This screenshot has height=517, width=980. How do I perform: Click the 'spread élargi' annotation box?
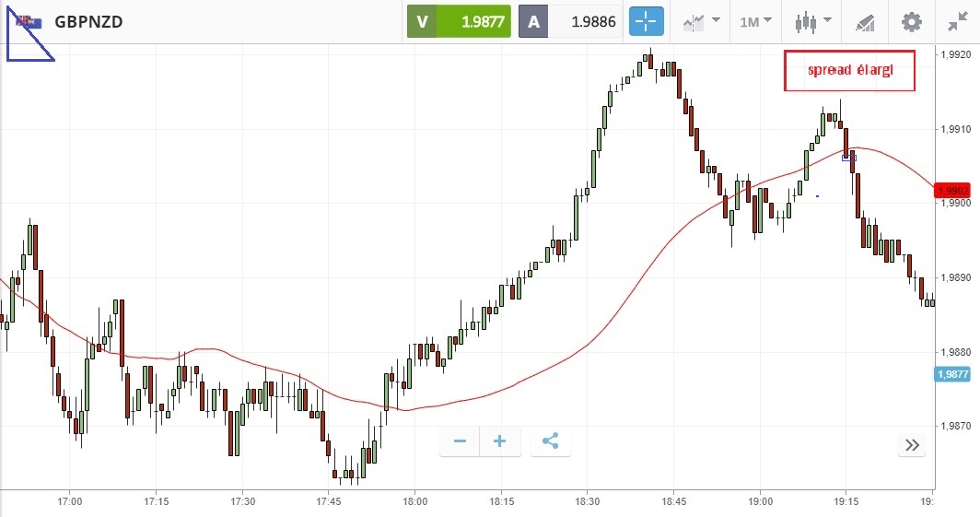(849, 70)
